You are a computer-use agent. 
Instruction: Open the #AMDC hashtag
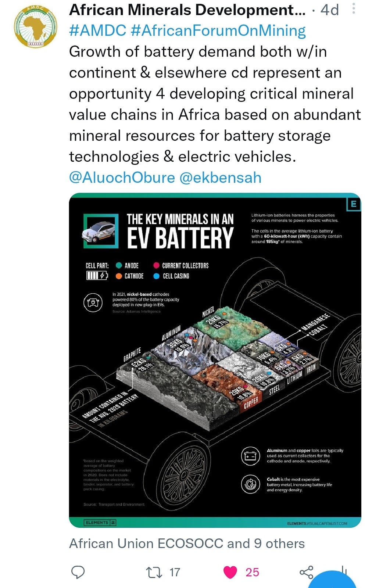(98, 31)
